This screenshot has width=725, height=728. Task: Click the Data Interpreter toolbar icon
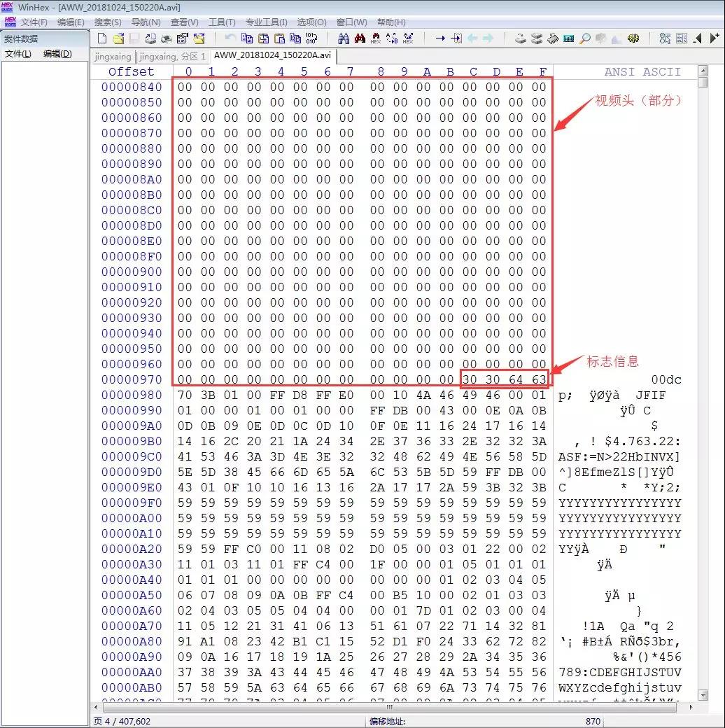[x=682, y=38]
